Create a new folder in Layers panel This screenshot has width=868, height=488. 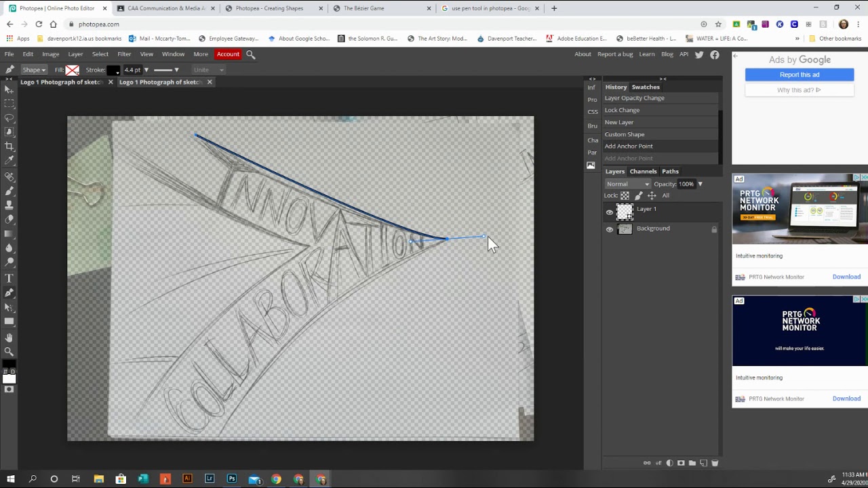click(x=692, y=463)
